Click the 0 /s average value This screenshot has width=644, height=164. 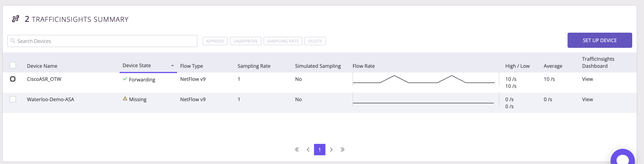point(548,99)
